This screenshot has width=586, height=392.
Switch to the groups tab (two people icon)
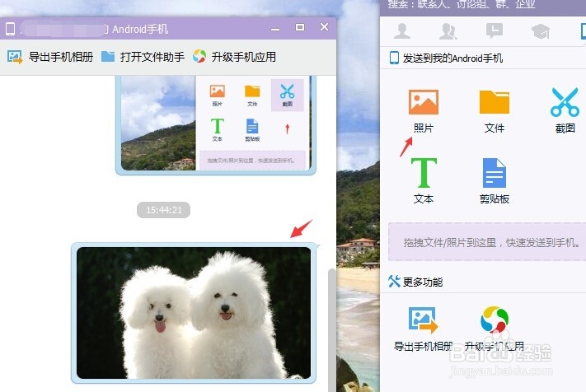pos(448,31)
